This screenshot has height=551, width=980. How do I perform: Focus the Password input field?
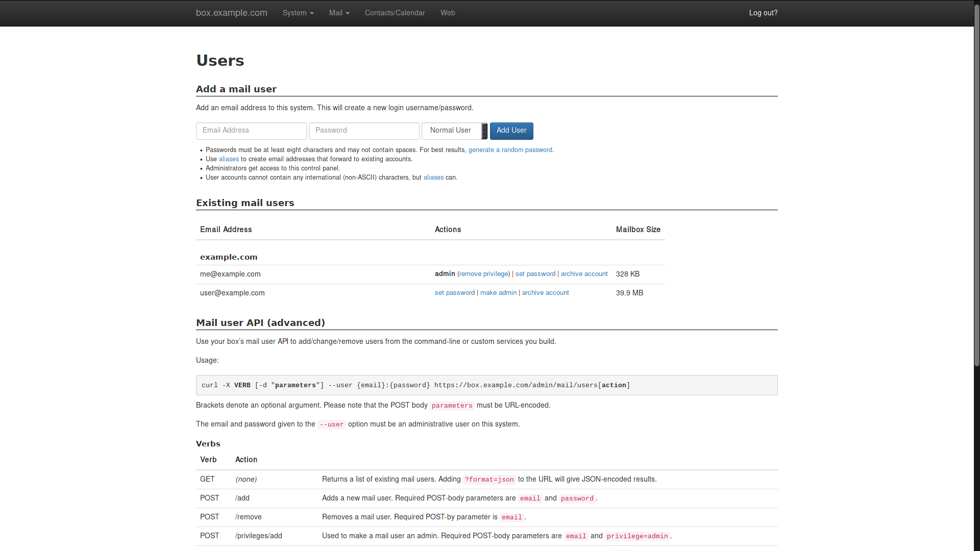click(x=364, y=131)
